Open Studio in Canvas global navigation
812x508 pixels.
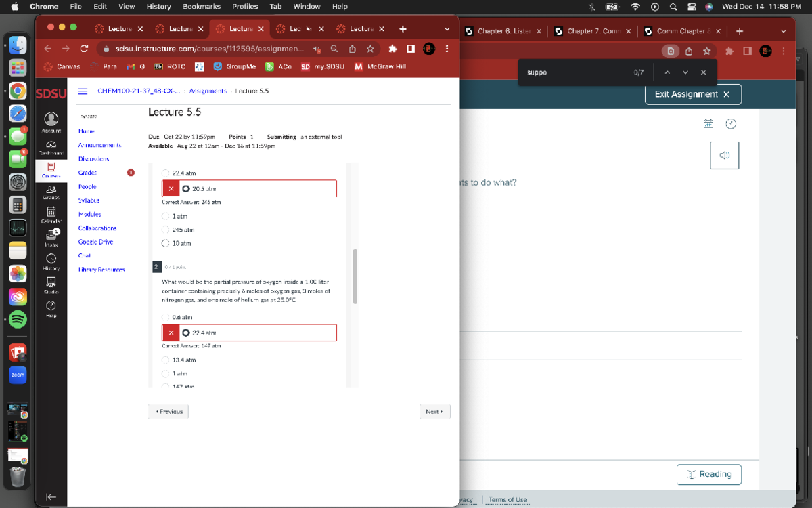(51, 285)
